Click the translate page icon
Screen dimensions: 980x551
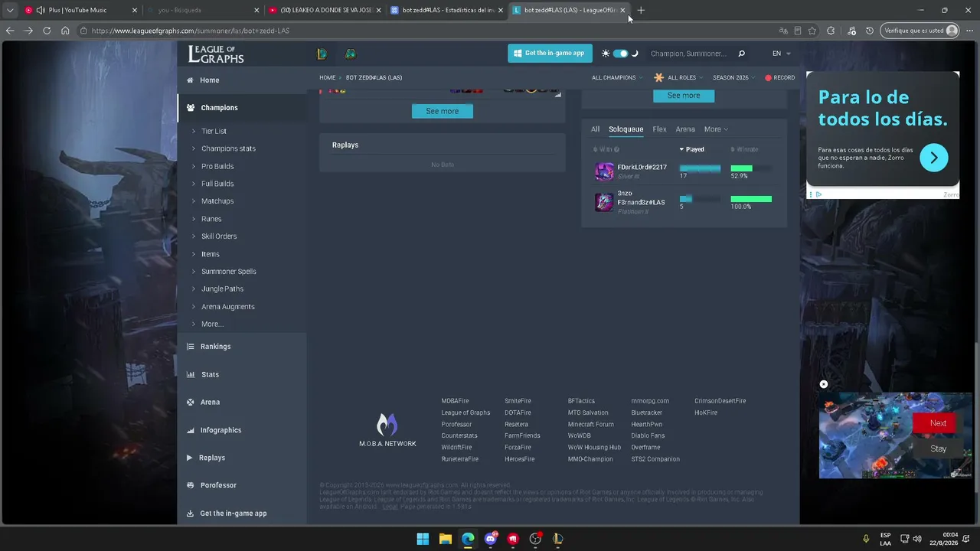(x=783, y=31)
